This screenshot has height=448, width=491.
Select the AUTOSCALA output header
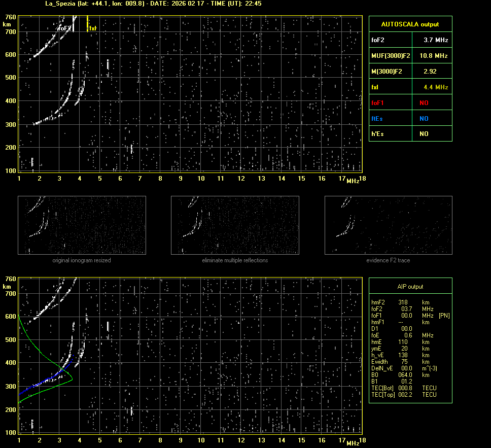[x=410, y=24]
